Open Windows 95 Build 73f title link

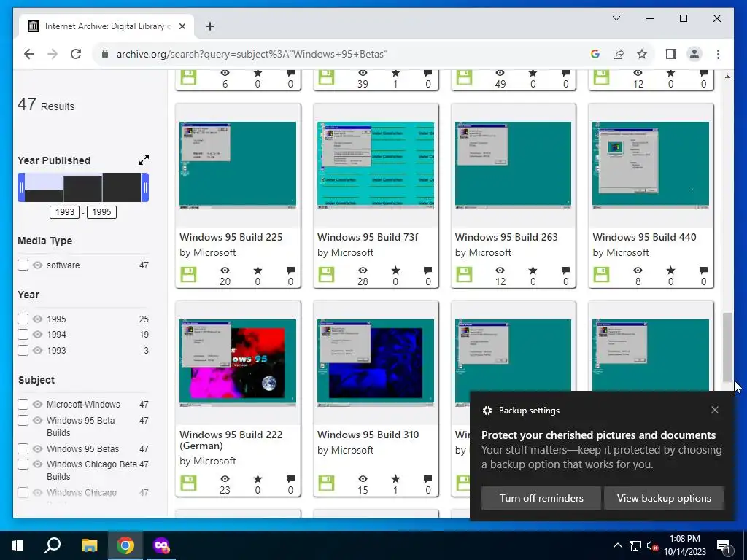tap(368, 237)
